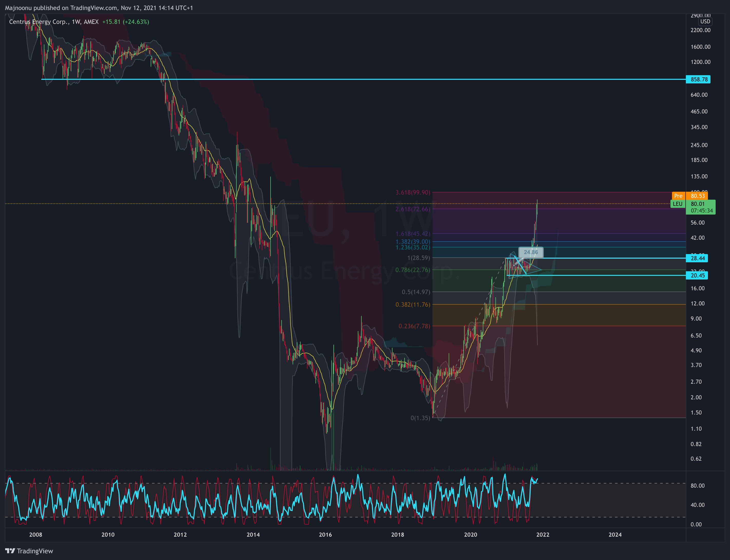Click the 0.382(11.76) Fibonacci level label
Viewport: 730px width, 560px height.
click(413, 304)
